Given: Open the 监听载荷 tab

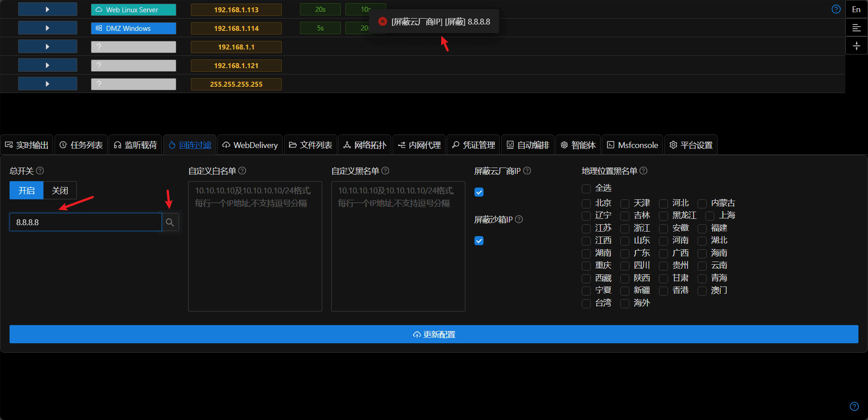Looking at the screenshot, I should coord(135,145).
